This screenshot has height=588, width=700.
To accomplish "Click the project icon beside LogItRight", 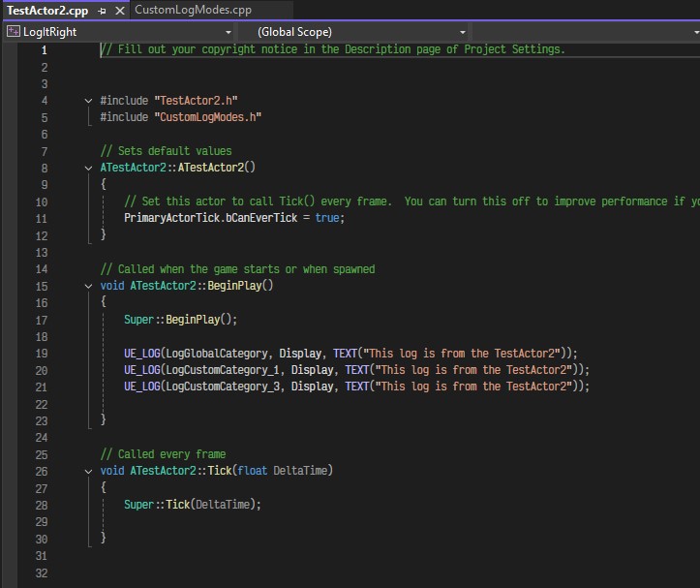I will point(13,31).
